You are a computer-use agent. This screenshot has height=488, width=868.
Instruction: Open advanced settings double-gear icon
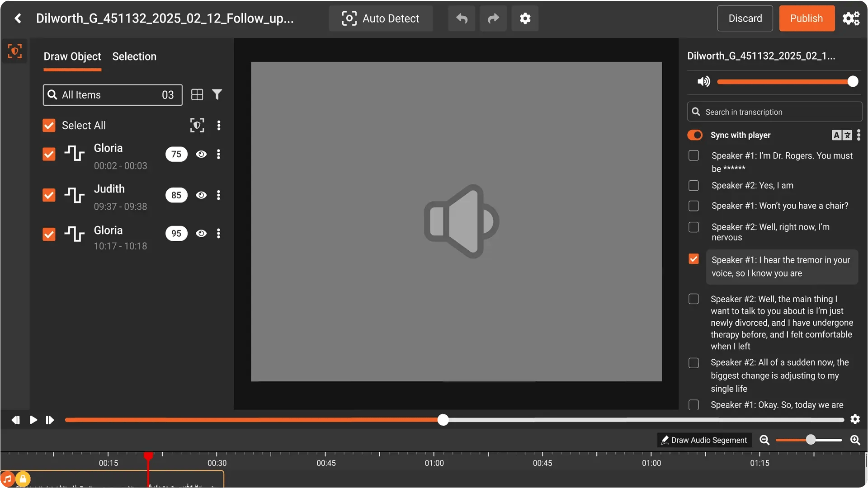pyautogui.click(x=851, y=19)
